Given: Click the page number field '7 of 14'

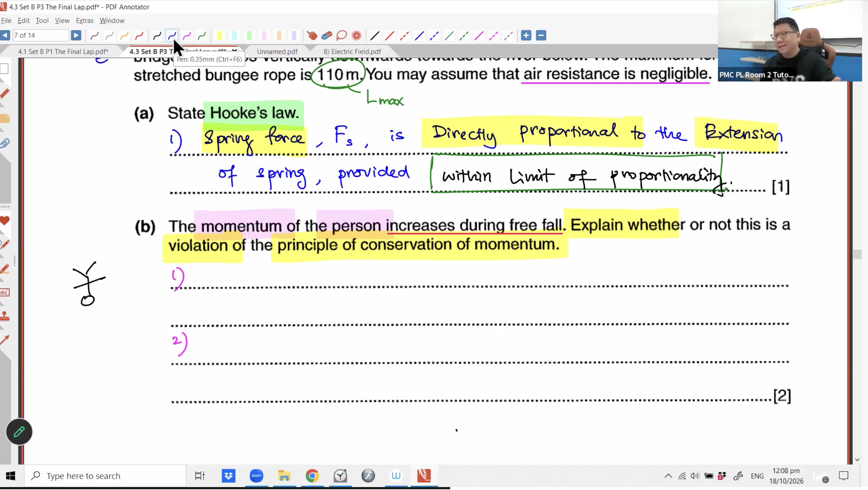Looking at the screenshot, I should click(40, 35).
